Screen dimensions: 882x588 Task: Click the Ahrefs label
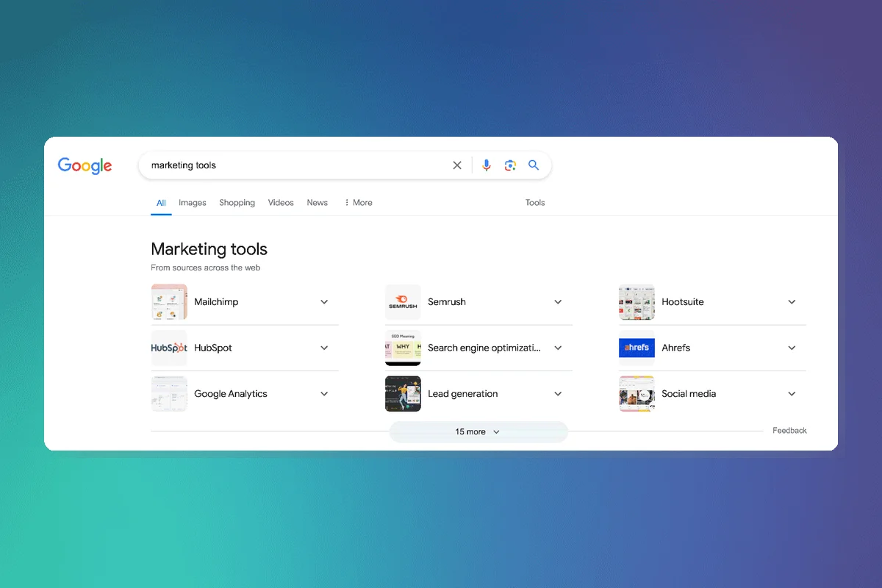676,348
